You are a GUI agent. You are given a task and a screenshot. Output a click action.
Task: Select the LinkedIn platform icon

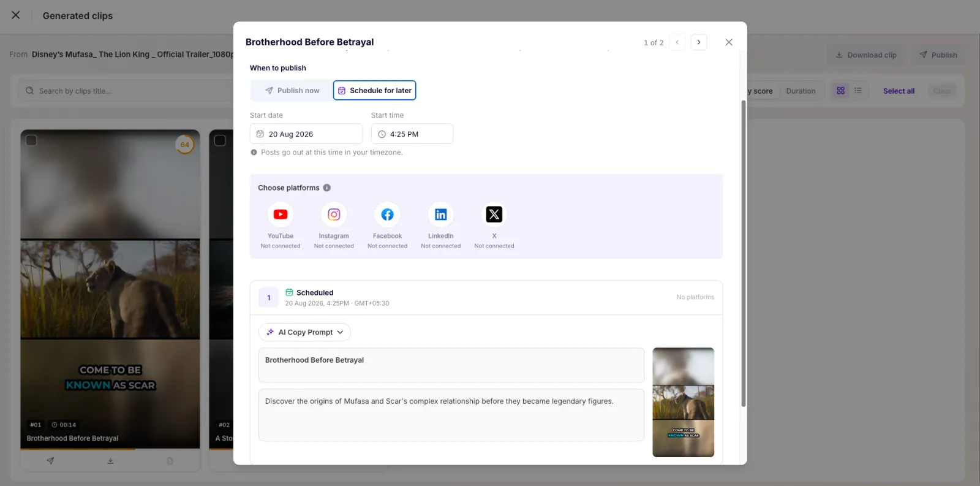pos(441,215)
